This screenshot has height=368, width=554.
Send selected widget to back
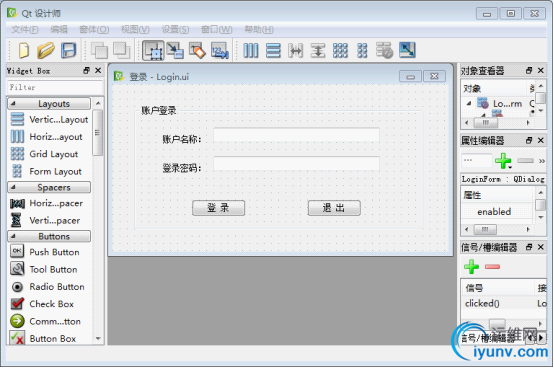[x=99, y=50]
